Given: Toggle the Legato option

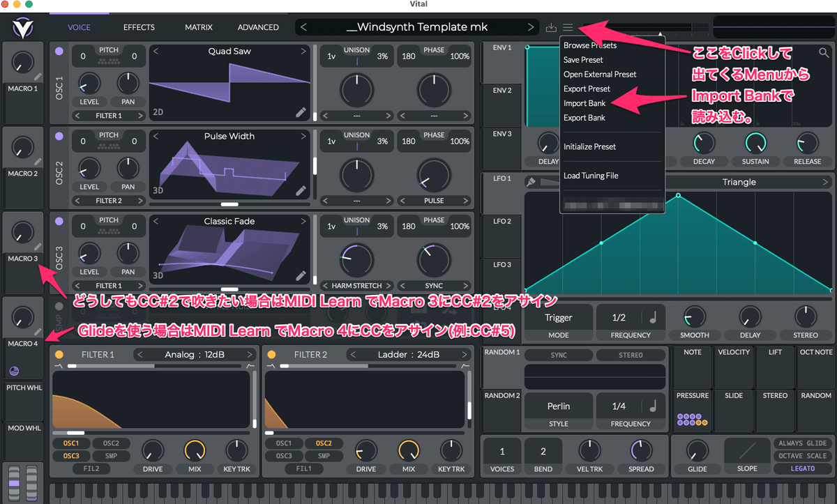Looking at the screenshot, I should click(802, 468).
